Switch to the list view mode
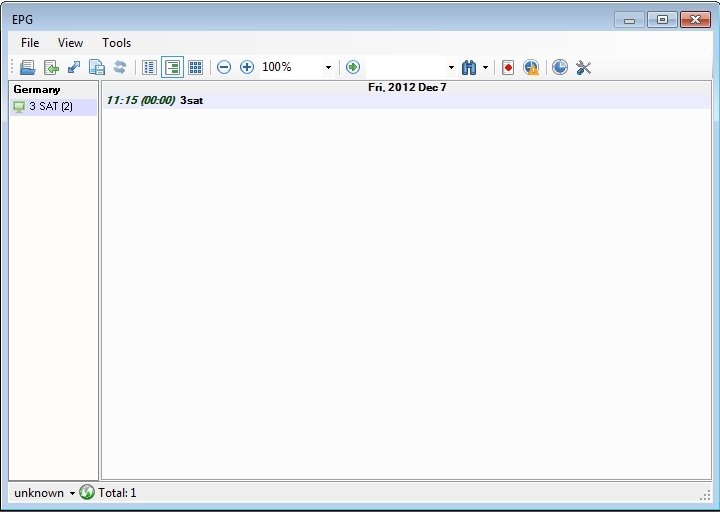This screenshot has width=720, height=512. pyautogui.click(x=149, y=68)
